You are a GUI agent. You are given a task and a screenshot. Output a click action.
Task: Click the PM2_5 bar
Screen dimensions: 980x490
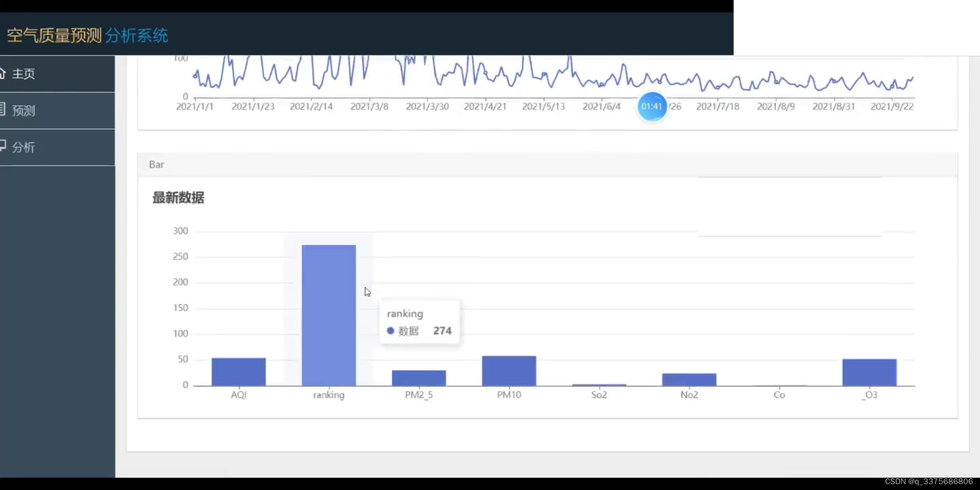click(x=418, y=378)
